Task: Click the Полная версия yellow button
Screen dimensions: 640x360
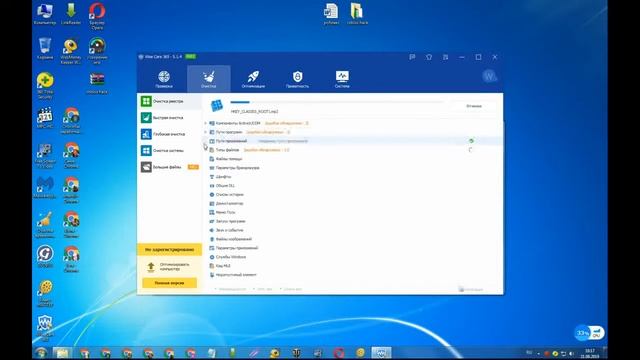Action: (x=169, y=283)
